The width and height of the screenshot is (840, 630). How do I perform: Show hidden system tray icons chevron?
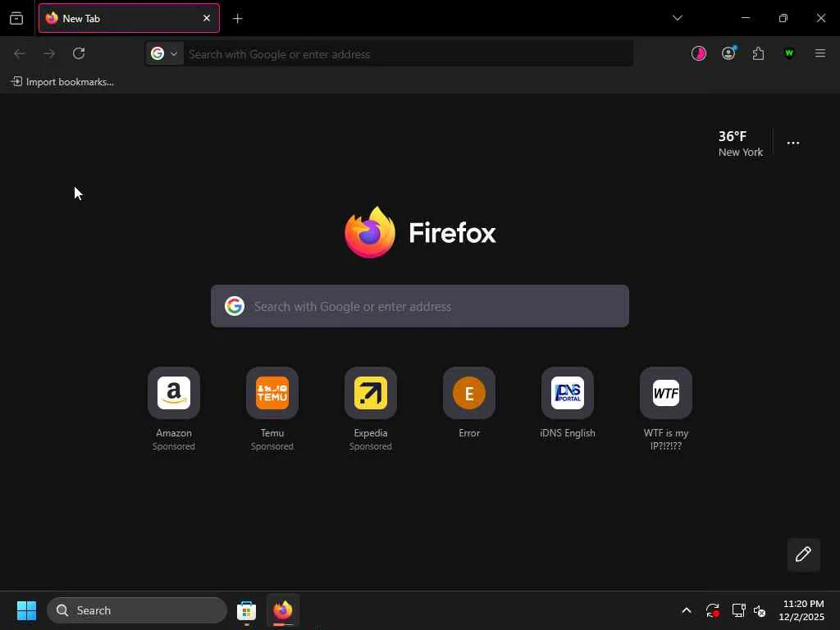point(687,610)
